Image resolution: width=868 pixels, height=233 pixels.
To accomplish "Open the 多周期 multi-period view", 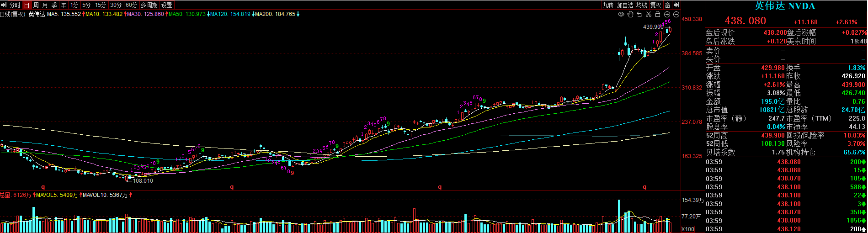I will [x=149, y=5].
